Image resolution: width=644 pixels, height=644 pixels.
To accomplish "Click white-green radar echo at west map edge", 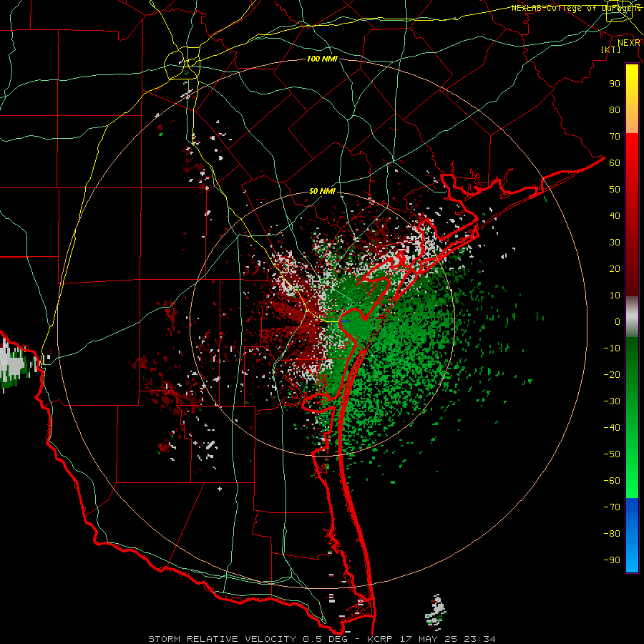I will 12,364.
